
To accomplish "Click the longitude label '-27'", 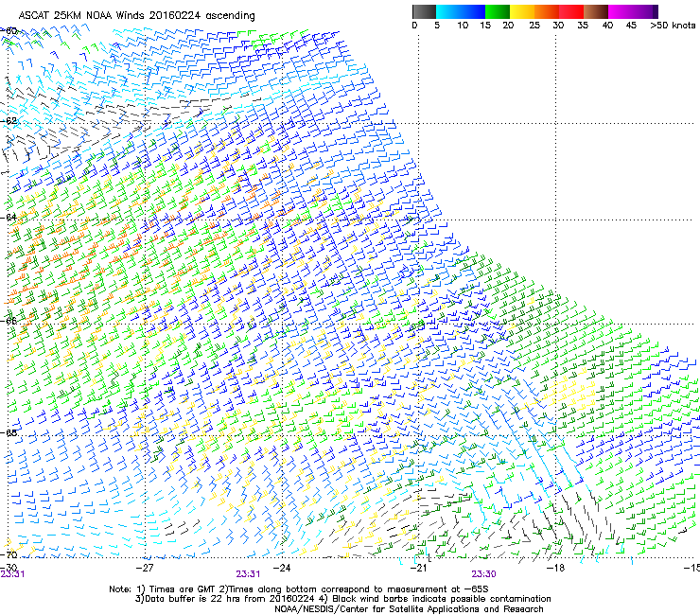I will [x=145, y=568].
